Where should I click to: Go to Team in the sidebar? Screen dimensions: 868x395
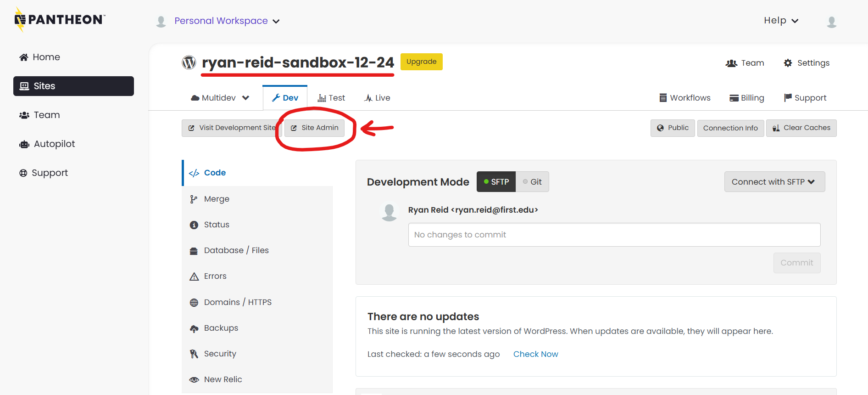click(39, 115)
